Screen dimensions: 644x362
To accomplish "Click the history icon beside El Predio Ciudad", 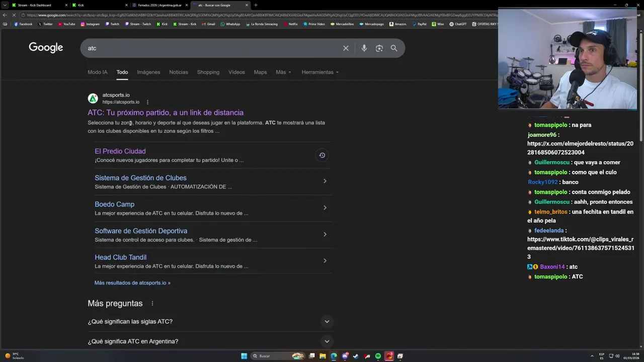I will point(322,155).
